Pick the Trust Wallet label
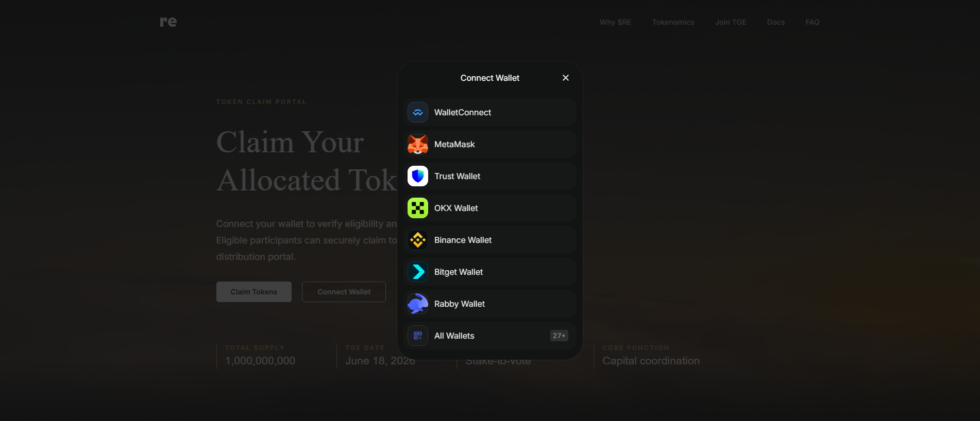 (457, 176)
